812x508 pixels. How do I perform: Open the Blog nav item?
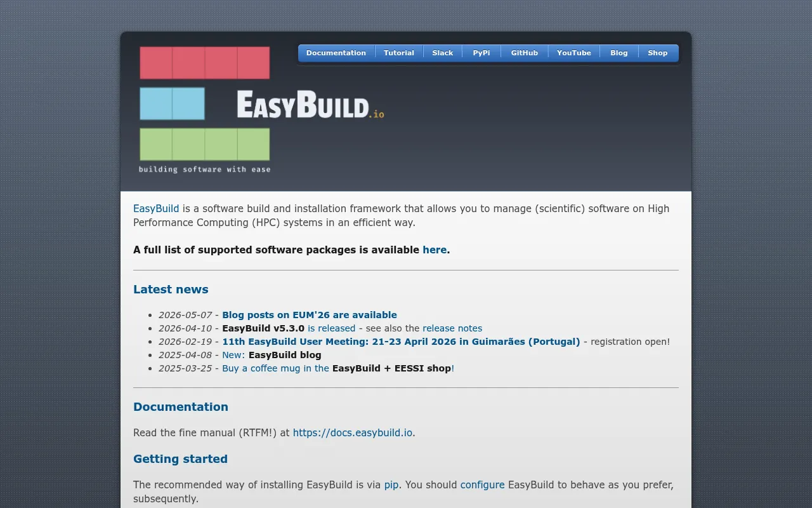(x=619, y=53)
